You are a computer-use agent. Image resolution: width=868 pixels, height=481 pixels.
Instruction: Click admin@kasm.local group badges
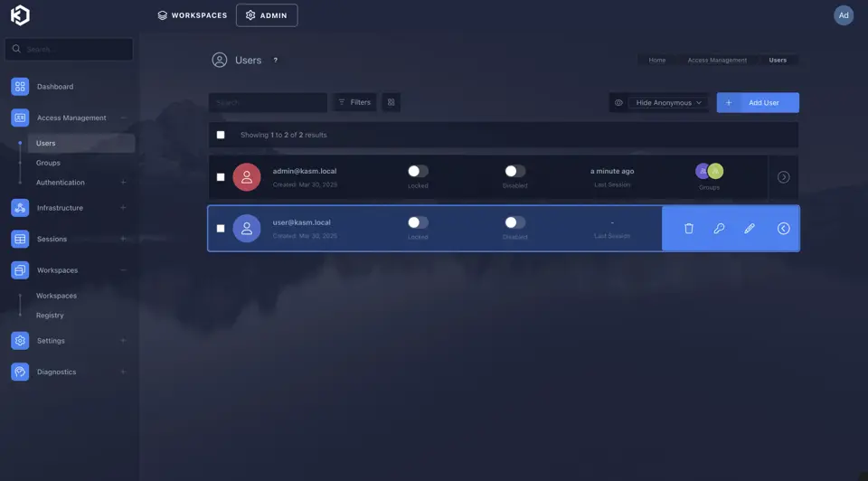[x=709, y=171]
